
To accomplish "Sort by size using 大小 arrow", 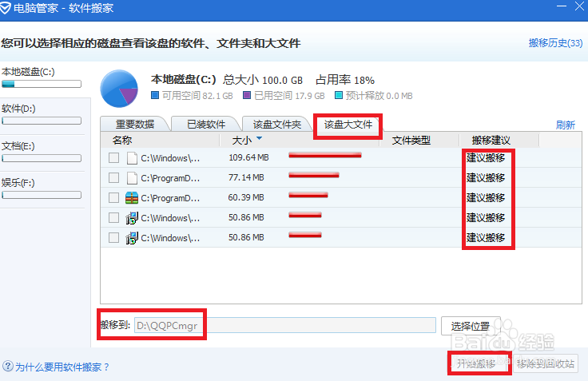I will pyautogui.click(x=259, y=139).
